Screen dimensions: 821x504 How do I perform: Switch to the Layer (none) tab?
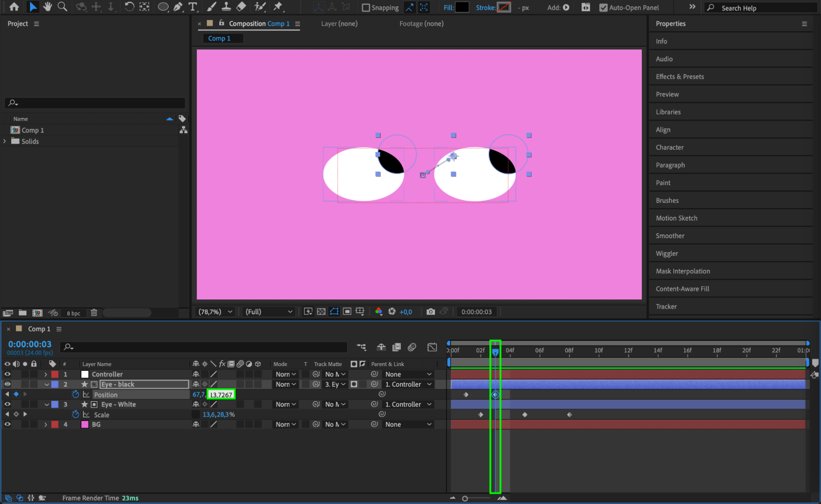coord(339,24)
